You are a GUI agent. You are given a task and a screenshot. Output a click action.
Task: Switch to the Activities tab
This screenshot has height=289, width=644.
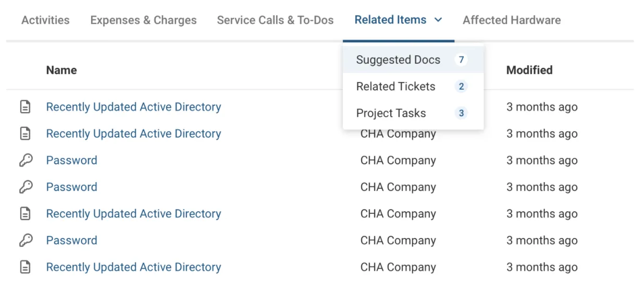(45, 20)
